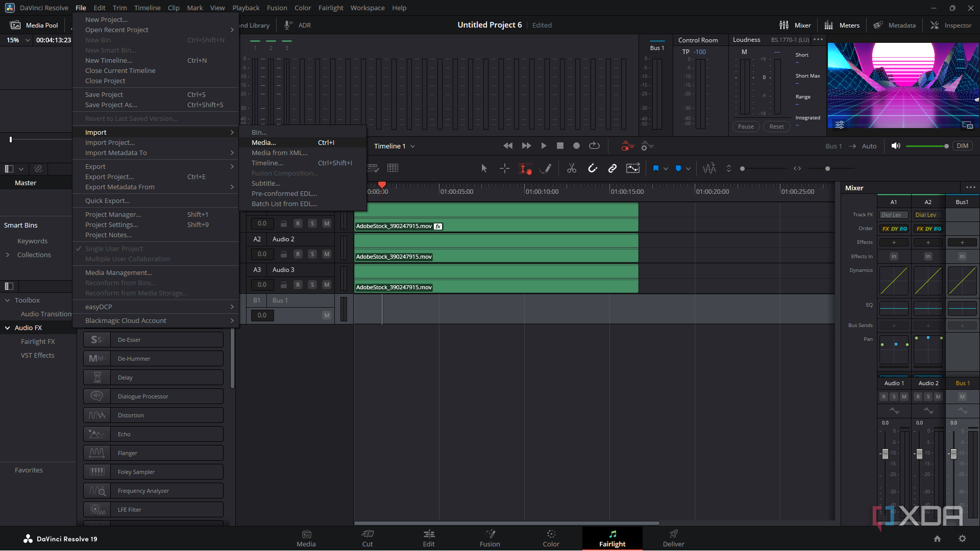Viewport: 980px width, 551px height.
Task: Click the rewind playback button
Action: pyautogui.click(x=507, y=146)
